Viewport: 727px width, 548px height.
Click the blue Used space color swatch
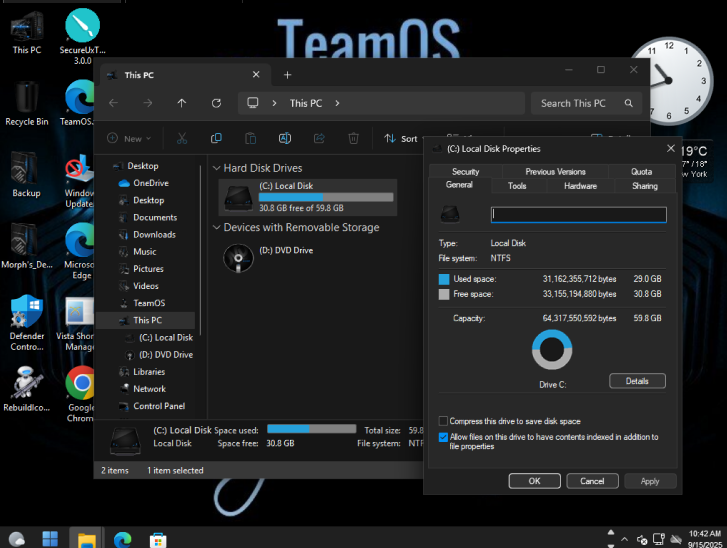(x=444, y=279)
